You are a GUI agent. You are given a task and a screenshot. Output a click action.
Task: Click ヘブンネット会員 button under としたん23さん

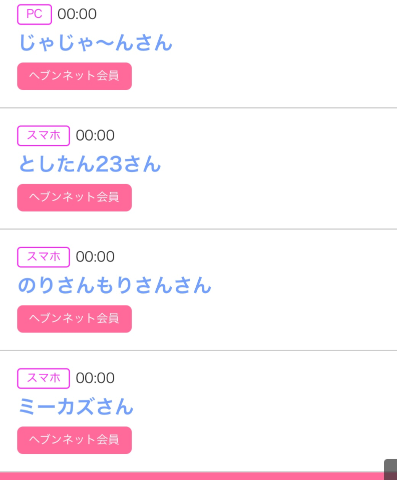74,197
